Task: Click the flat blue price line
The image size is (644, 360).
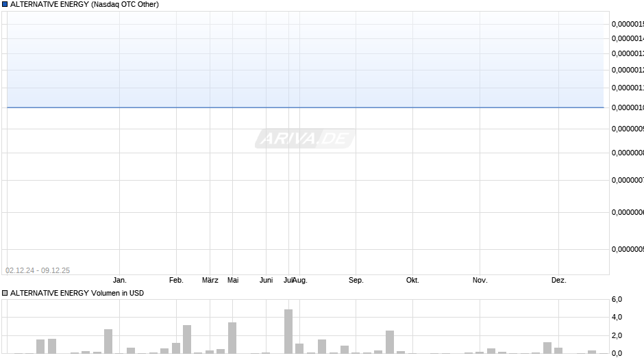Action: [x=306, y=107]
